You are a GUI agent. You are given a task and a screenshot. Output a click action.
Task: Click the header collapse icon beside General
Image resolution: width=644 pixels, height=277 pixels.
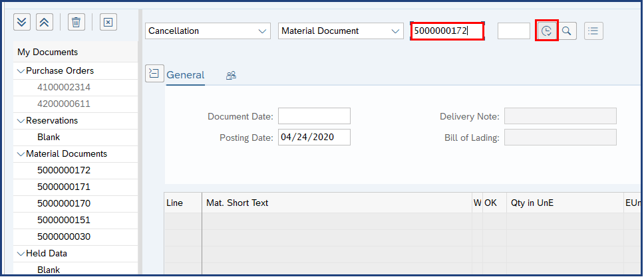coord(154,74)
